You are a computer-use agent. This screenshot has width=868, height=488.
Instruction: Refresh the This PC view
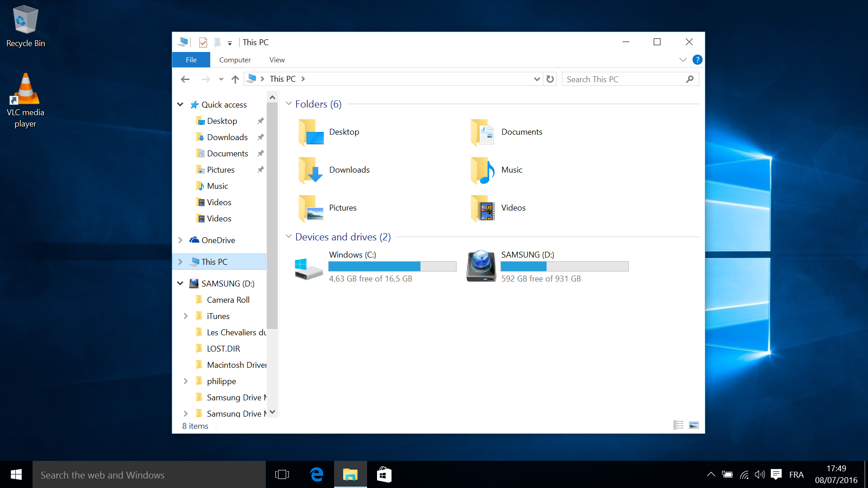point(550,79)
